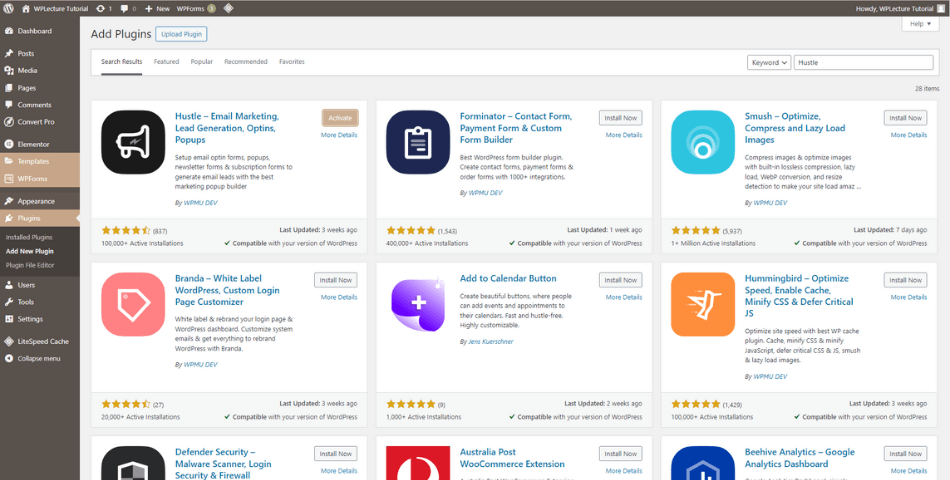Click the plus New icon
The height and width of the screenshot is (480, 950).
tap(148, 8)
